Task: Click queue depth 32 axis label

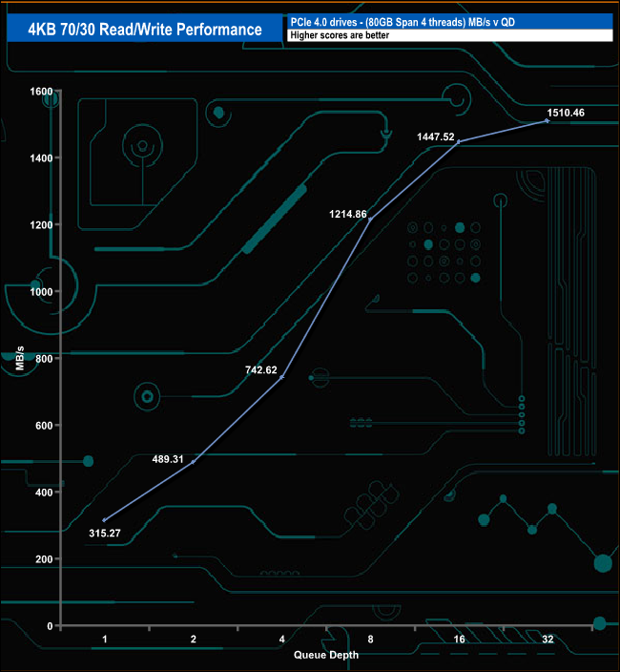Action: (548, 639)
